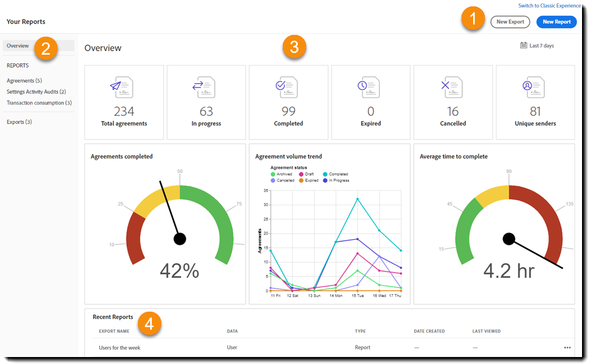The image size is (589, 364).
Task: Click the New Report button
Action: (556, 22)
